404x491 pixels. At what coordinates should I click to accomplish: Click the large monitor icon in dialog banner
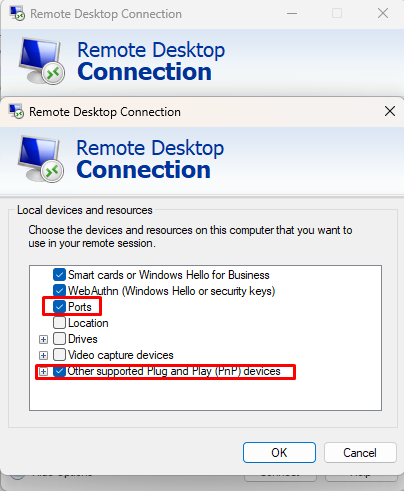pos(41,159)
